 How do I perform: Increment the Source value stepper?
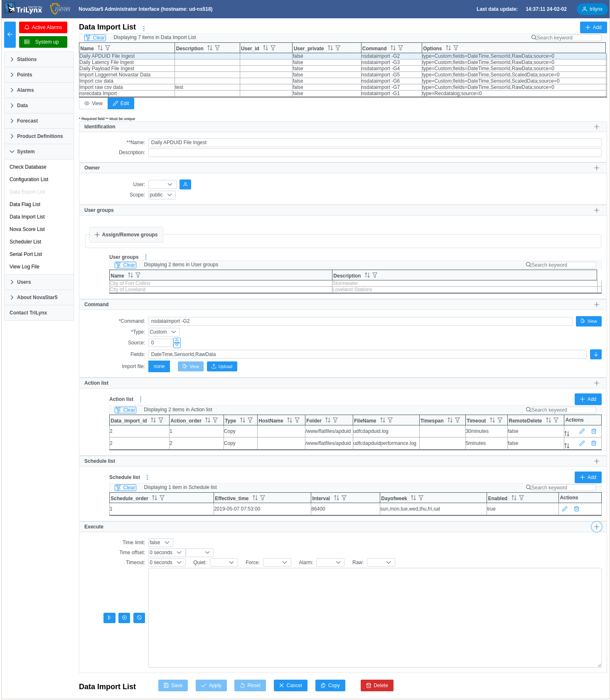click(x=177, y=340)
